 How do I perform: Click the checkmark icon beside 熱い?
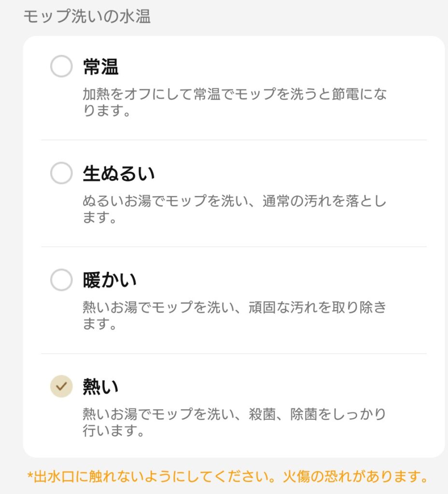[x=61, y=386]
